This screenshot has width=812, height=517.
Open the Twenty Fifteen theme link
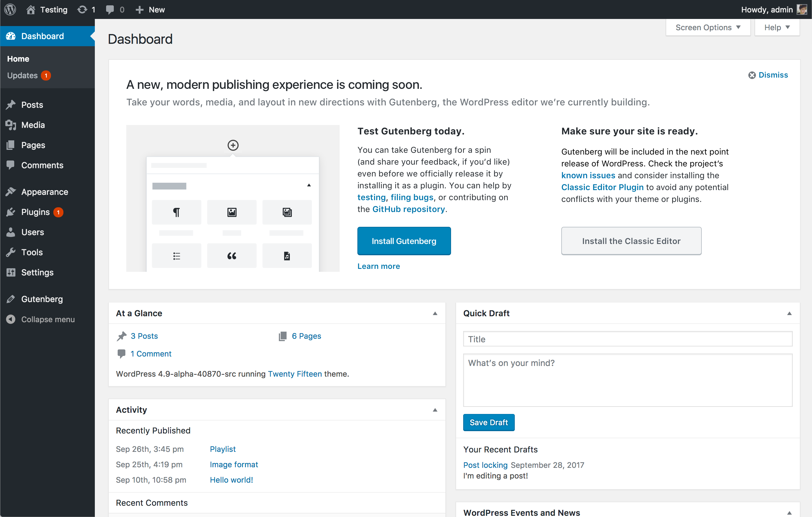(x=295, y=374)
